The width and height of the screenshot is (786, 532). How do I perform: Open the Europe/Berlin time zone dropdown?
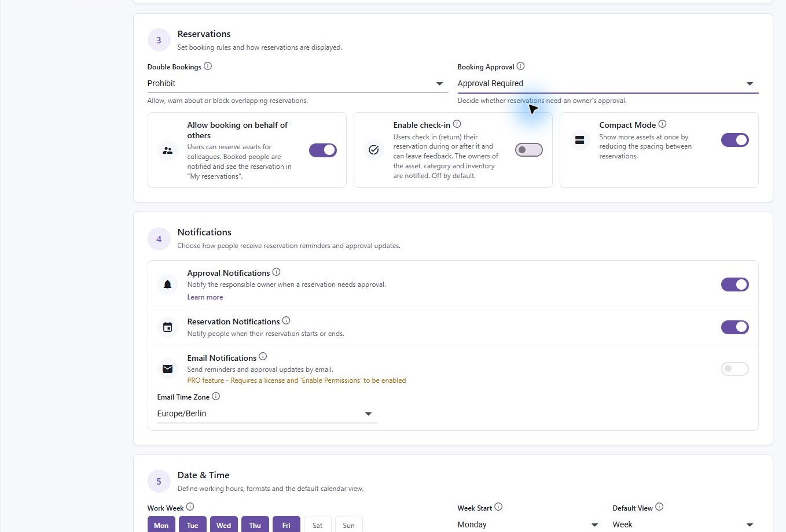pyautogui.click(x=267, y=414)
